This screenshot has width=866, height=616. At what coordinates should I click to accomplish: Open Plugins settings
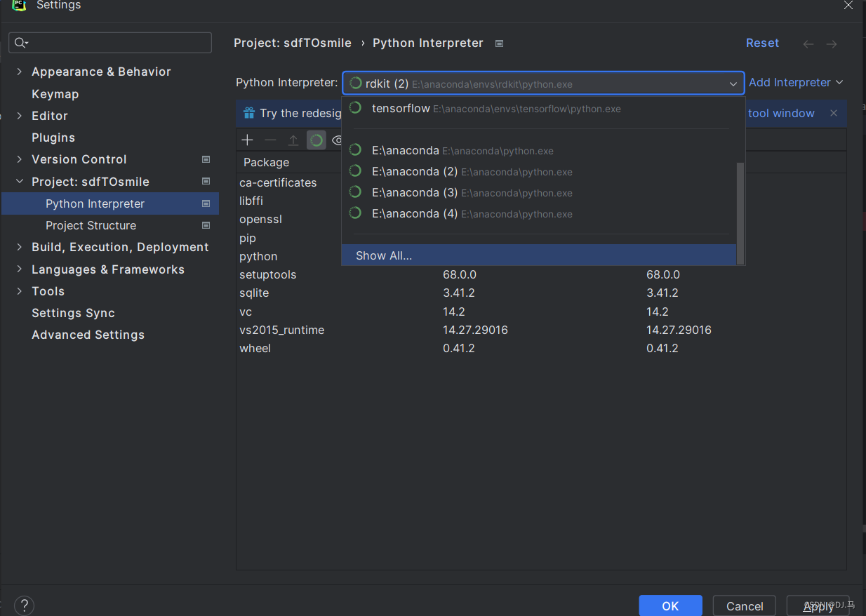(53, 138)
